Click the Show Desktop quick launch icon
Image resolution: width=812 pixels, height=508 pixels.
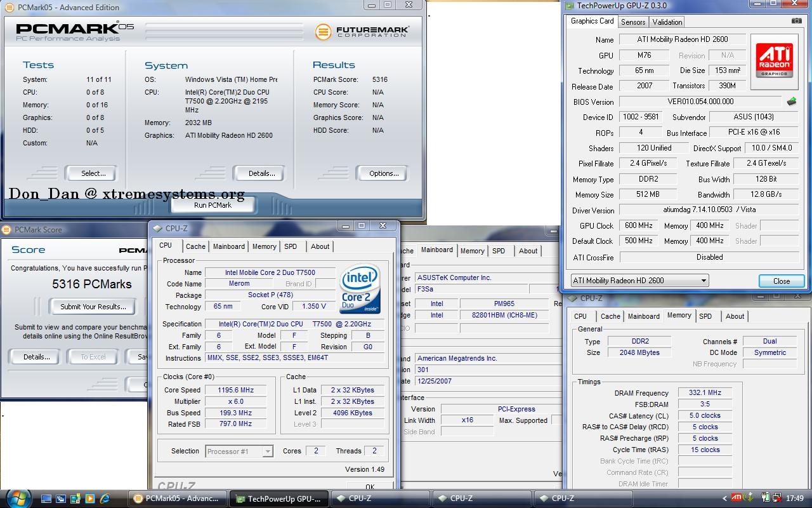click(x=46, y=499)
